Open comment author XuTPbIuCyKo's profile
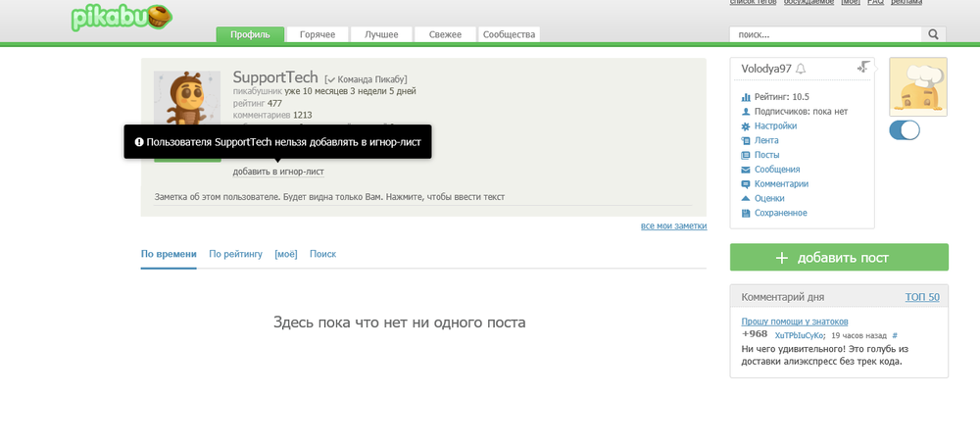The image size is (980, 447). tap(800, 335)
